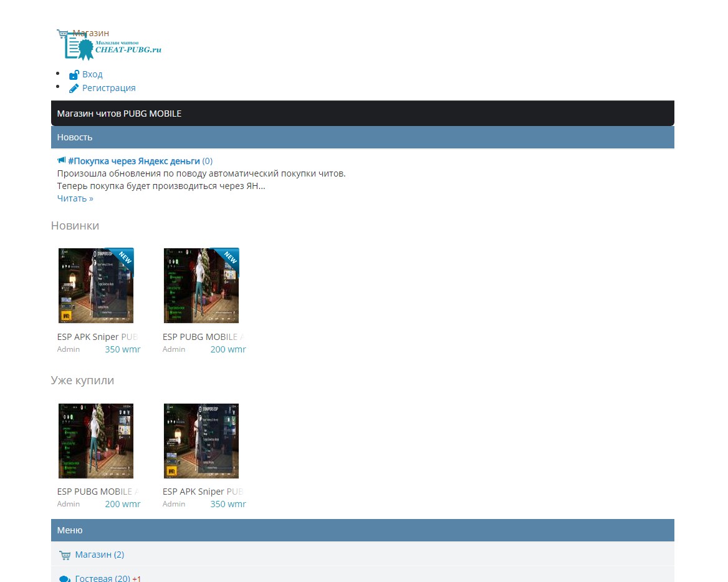Click the shopping cart icon at page top
Viewport: 728px width, 582px height.
62,33
